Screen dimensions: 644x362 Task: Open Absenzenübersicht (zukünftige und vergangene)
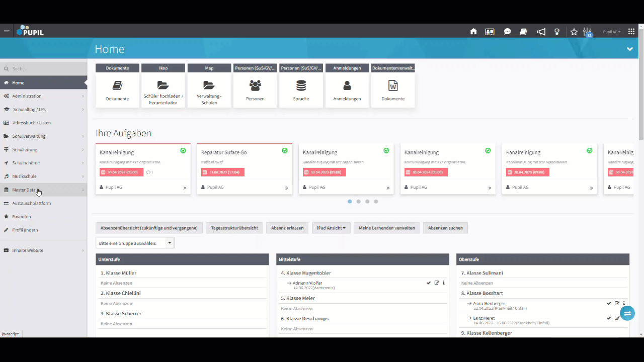149,228
